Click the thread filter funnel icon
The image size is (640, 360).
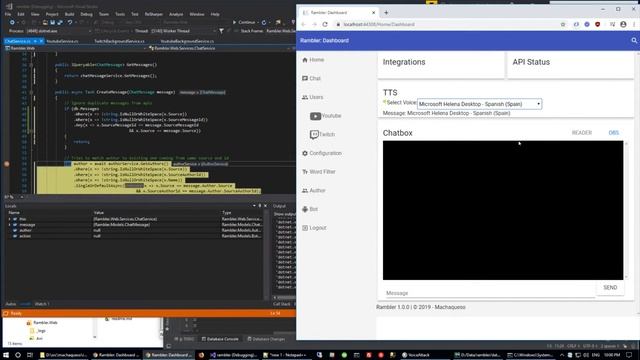[x=221, y=31]
